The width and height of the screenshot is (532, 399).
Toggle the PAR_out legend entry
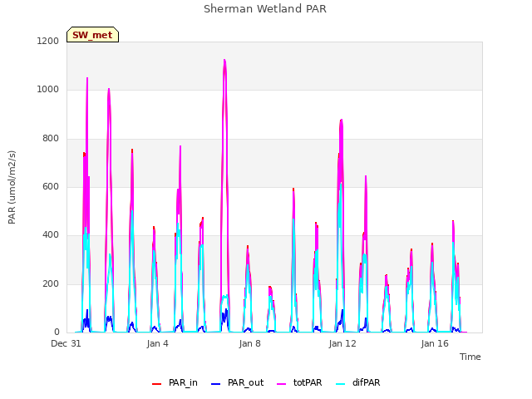[237, 383]
